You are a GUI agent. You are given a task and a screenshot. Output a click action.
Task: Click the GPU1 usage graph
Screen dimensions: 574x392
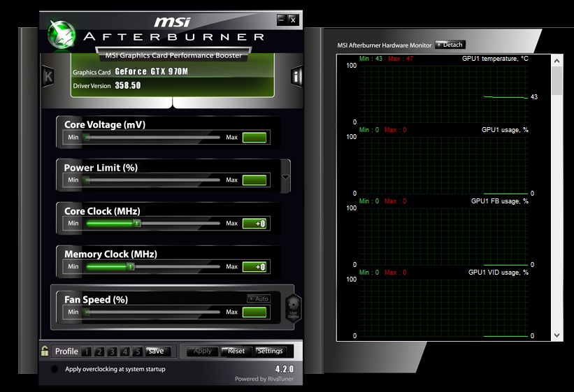point(443,165)
